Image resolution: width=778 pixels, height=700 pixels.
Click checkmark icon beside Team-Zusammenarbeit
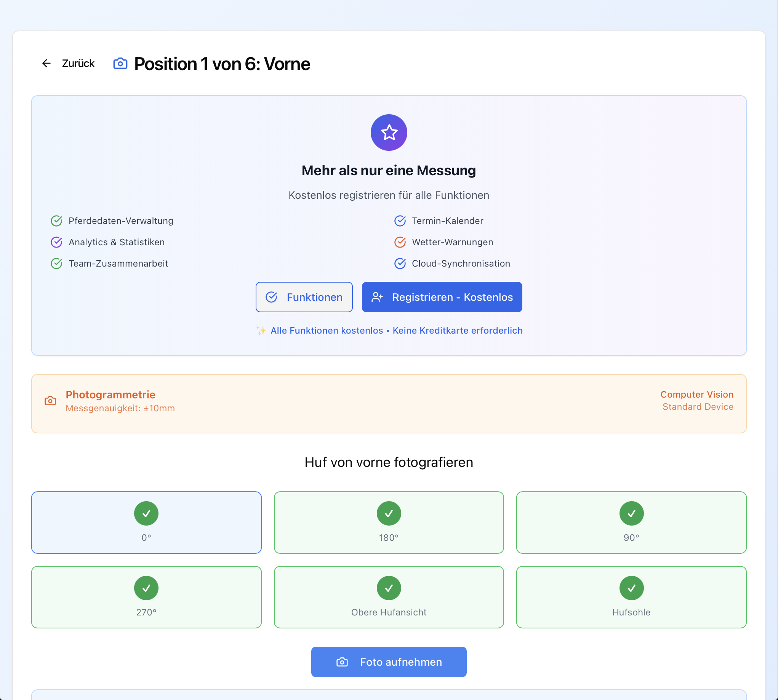pyautogui.click(x=56, y=264)
